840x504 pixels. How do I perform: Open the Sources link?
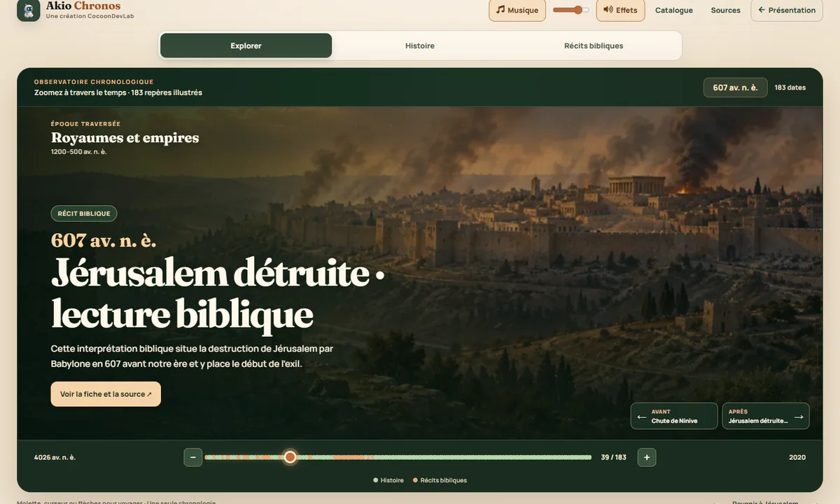pos(725,10)
